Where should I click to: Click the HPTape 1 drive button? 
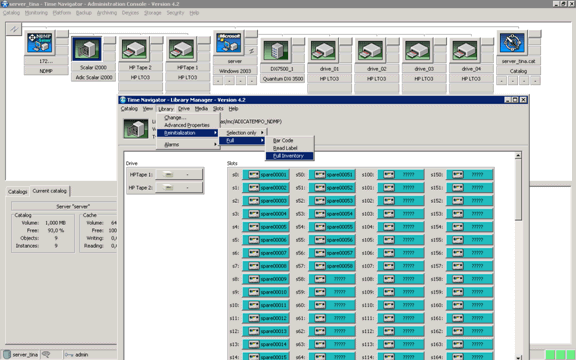(x=179, y=174)
